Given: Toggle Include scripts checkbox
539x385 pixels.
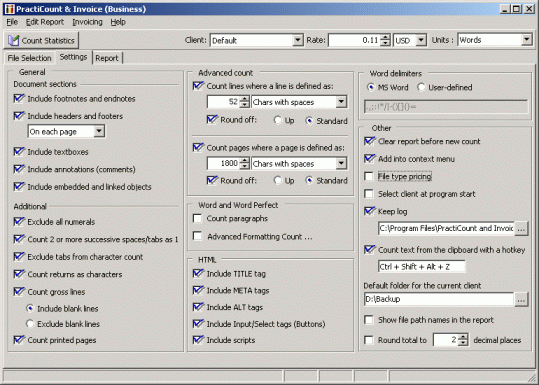Looking at the screenshot, I should tap(198, 340).
